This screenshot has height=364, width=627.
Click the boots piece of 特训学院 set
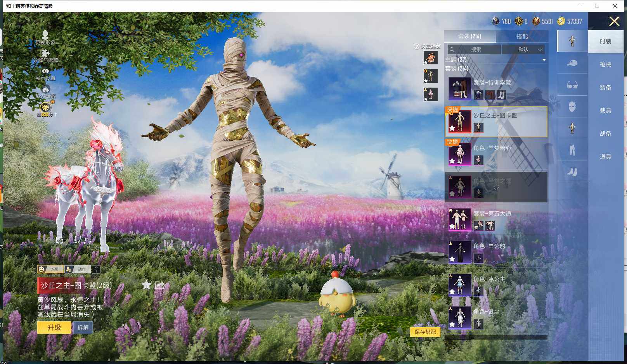(x=501, y=95)
